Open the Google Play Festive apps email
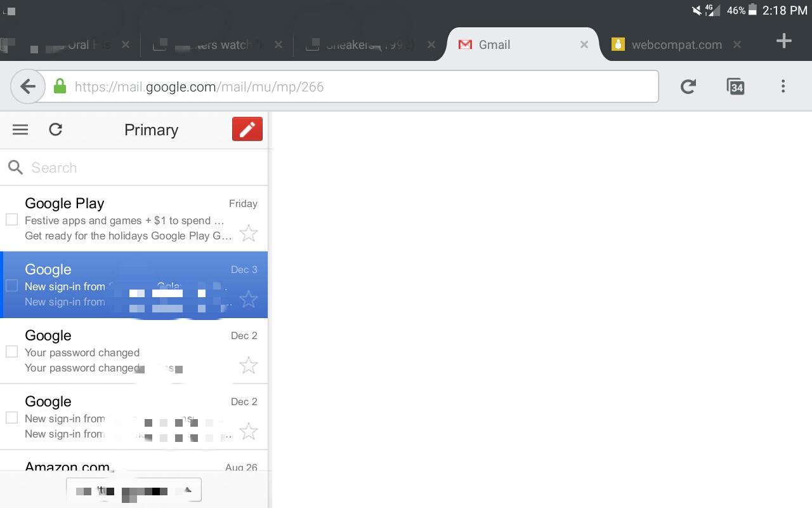This screenshot has height=508, width=812. [134, 219]
